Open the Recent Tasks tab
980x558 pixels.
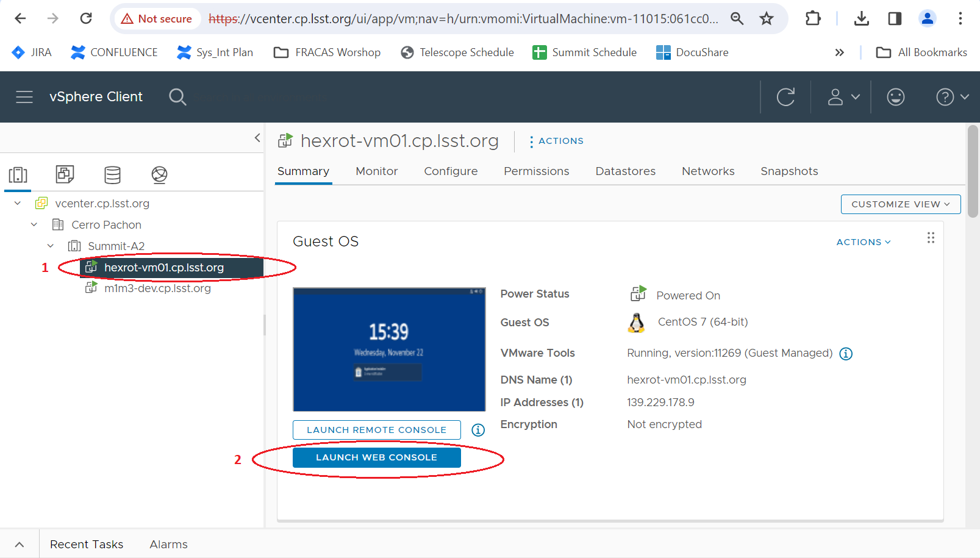click(x=87, y=545)
